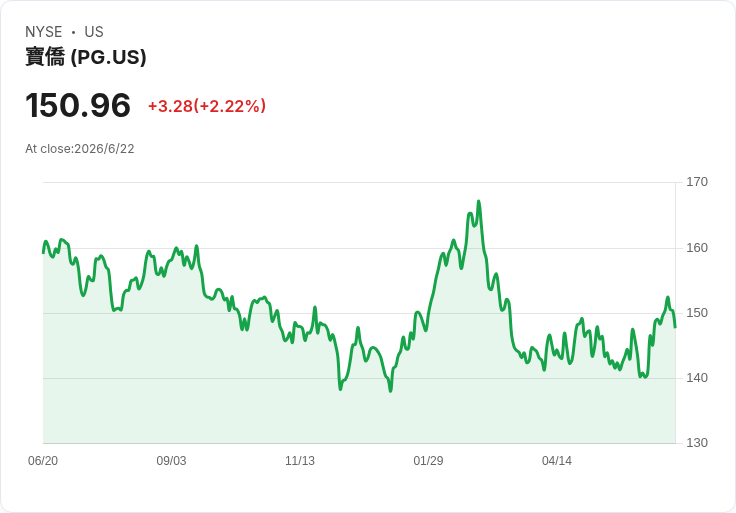Click the US market label

click(x=94, y=32)
